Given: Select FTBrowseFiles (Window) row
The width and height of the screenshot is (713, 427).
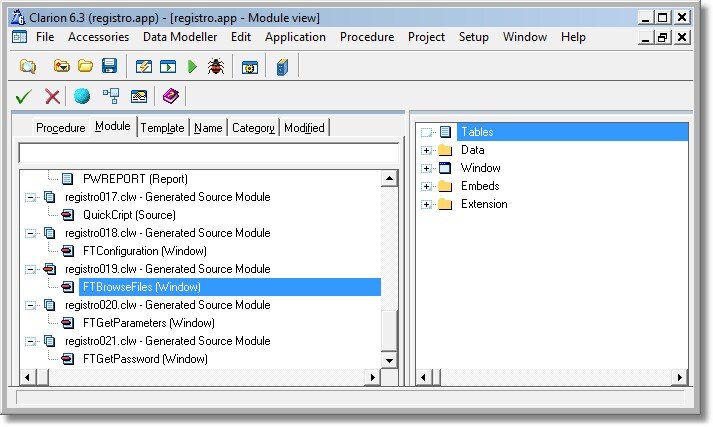Looking at the screenshot, I should point(230,287).
